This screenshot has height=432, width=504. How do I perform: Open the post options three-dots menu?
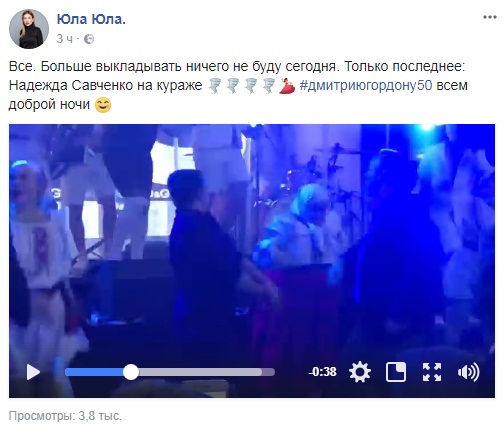pos(490,17)
